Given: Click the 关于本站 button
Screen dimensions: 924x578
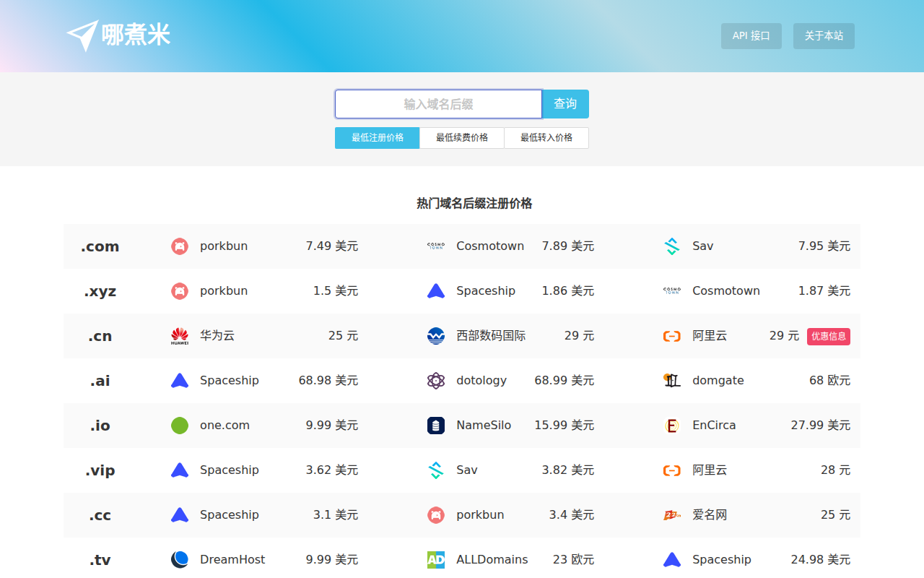Looking at the screenshot, I should 824,35.
